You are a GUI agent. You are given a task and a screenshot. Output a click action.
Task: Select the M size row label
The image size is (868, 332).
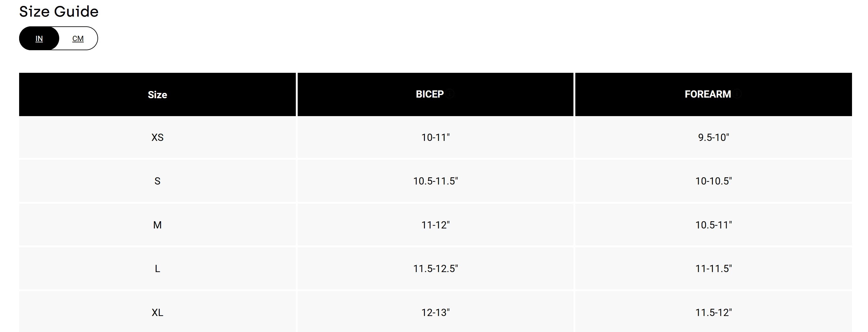[157, 225]
